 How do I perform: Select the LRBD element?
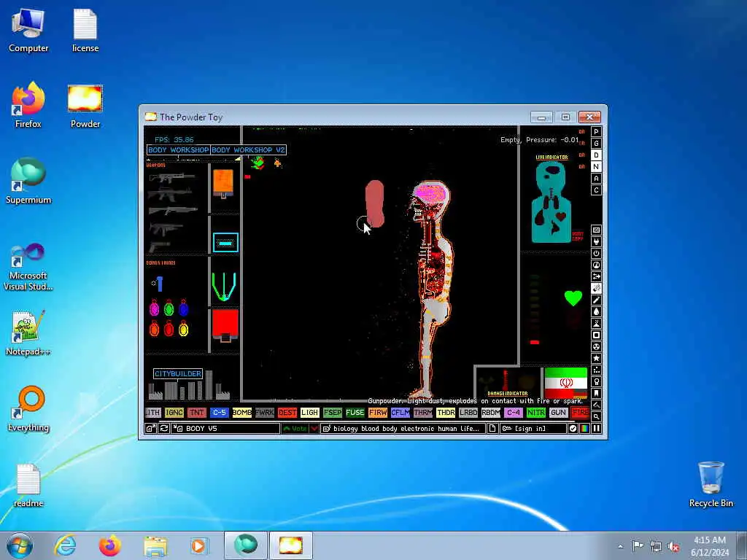pos(468,413)
